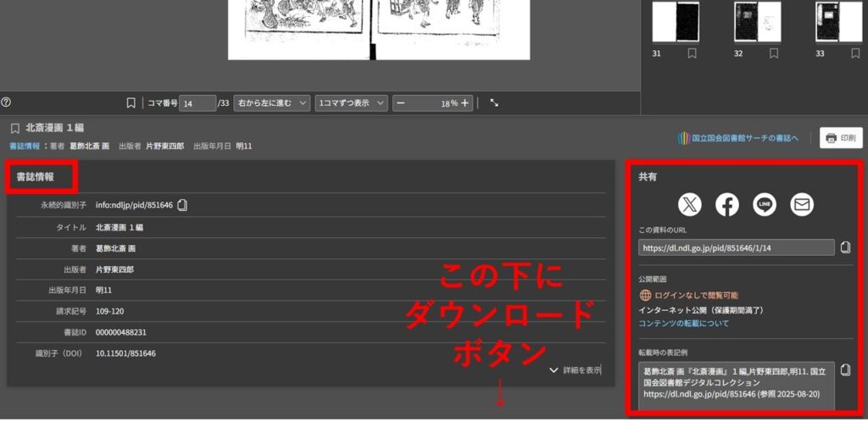Copy the citation example text
This screenshot has height=422, width=868.
(x=844, y=370)
